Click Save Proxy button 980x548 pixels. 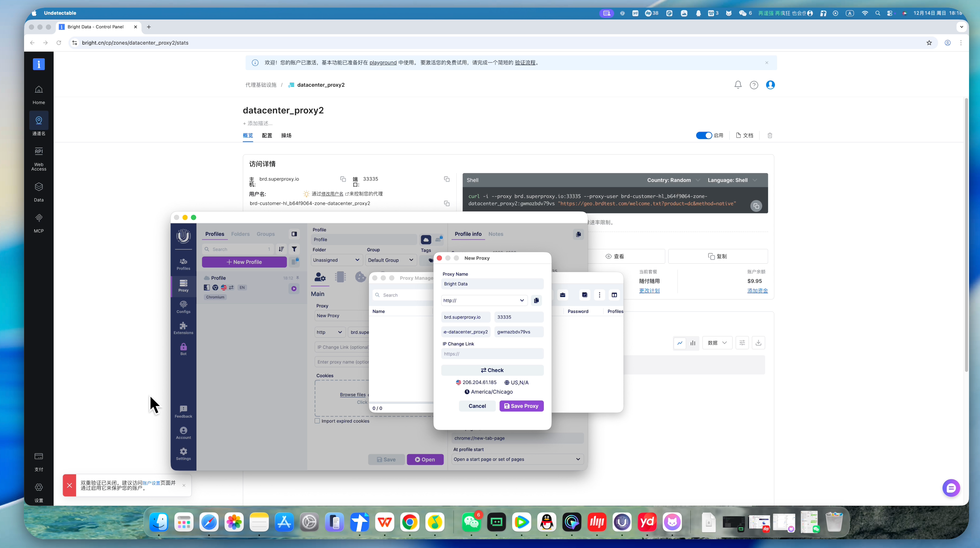tap(521, 406)
